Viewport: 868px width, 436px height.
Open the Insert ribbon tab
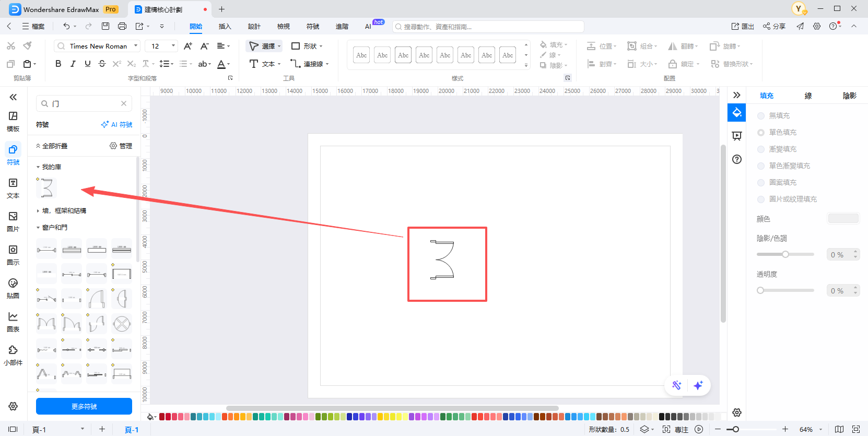click(x=225, y=27)
